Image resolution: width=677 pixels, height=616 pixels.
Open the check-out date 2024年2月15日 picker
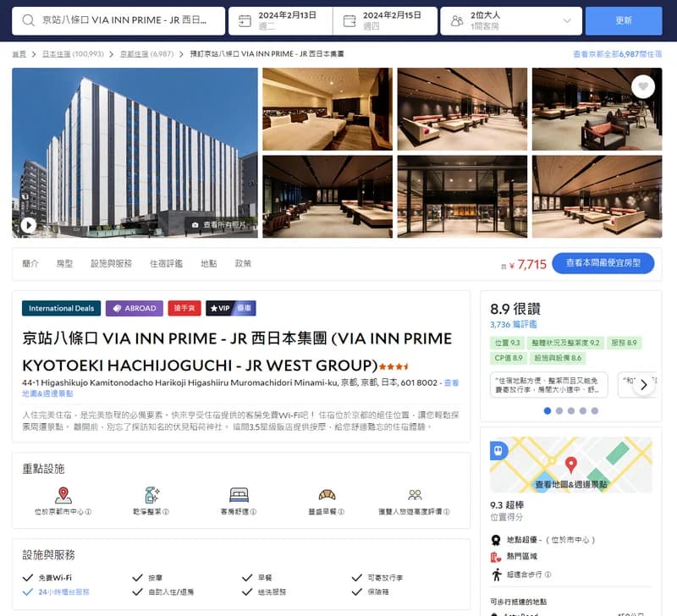[x=385, y=20]
